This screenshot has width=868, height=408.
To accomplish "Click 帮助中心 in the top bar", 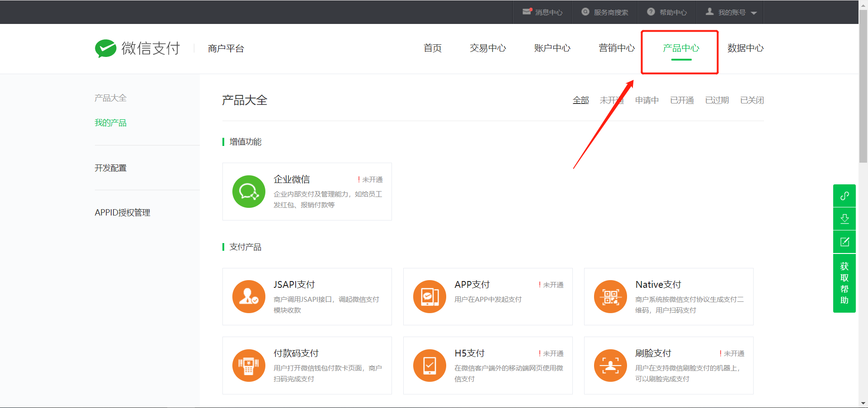I will point(673,12).
